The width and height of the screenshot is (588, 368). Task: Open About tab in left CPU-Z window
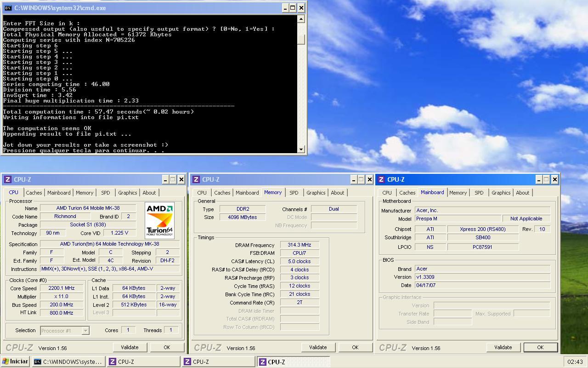[x=149, y=193]
